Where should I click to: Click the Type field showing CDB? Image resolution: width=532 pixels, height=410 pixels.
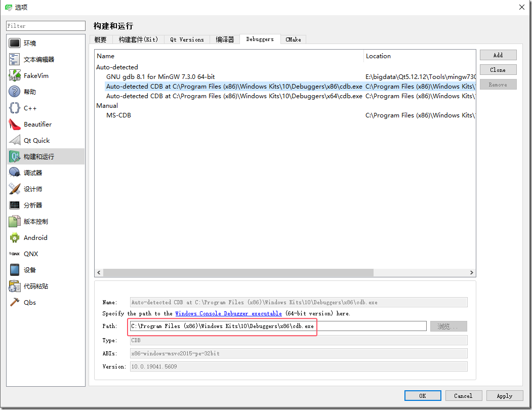tap(299, 340)
